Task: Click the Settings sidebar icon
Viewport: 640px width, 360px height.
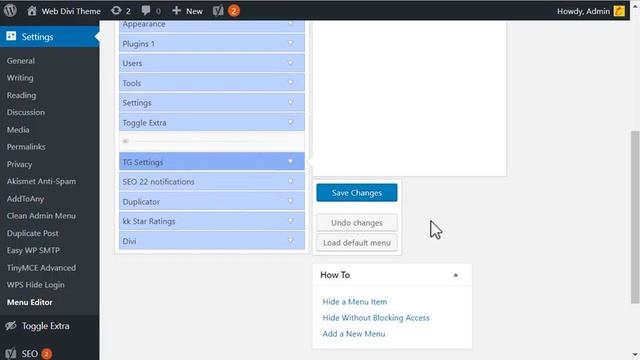Action: coord(11,36)
